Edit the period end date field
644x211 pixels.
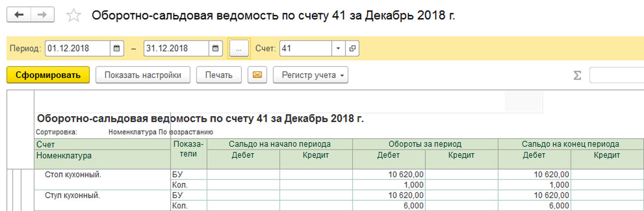[176, 48]
